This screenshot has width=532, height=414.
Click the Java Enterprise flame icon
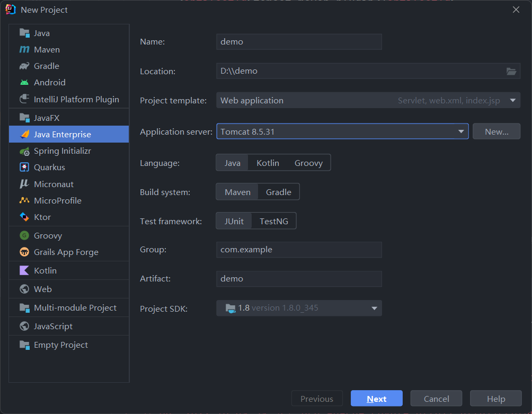tap(24, 135)
